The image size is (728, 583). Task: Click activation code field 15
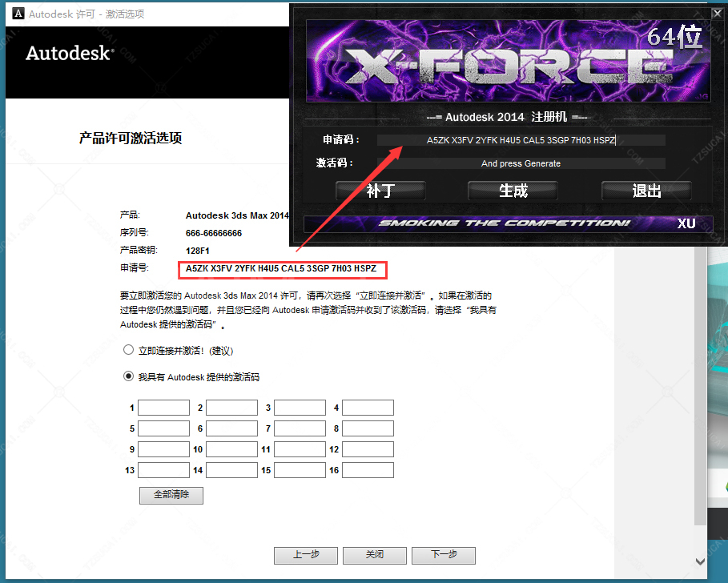(300, 470)
